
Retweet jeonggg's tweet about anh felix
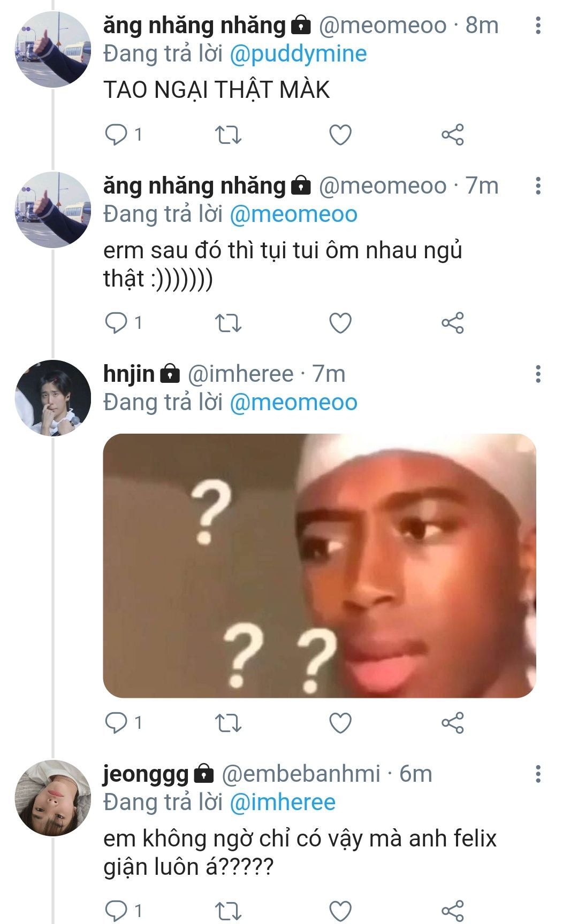pyautogui.click(x=228, y=910)
